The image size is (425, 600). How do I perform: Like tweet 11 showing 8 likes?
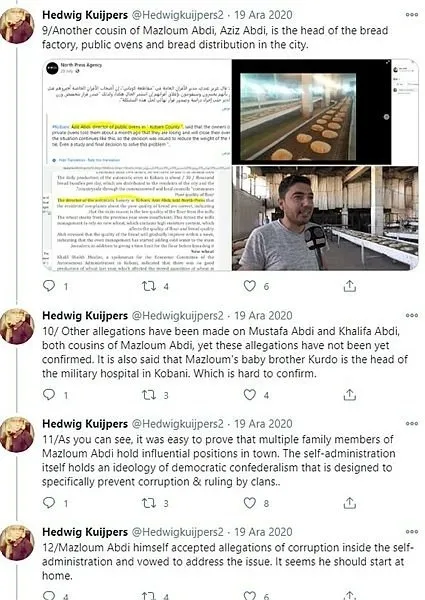pos(249,503)
